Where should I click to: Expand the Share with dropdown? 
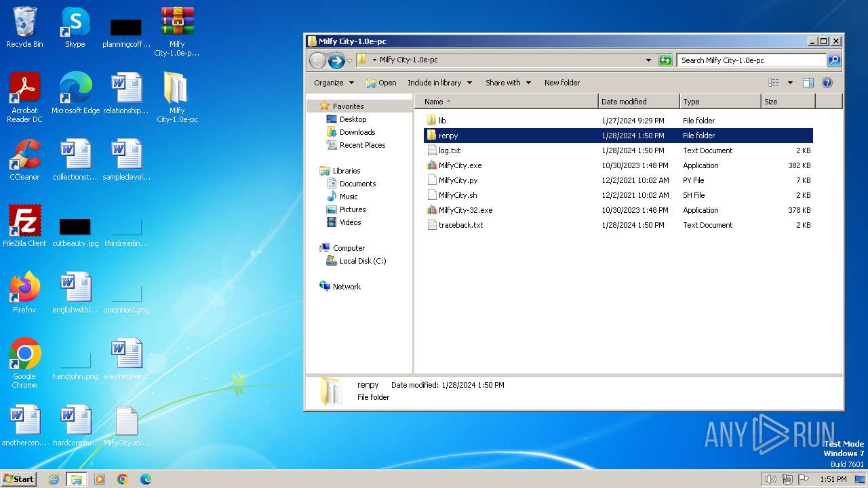(x=507, y=83)
